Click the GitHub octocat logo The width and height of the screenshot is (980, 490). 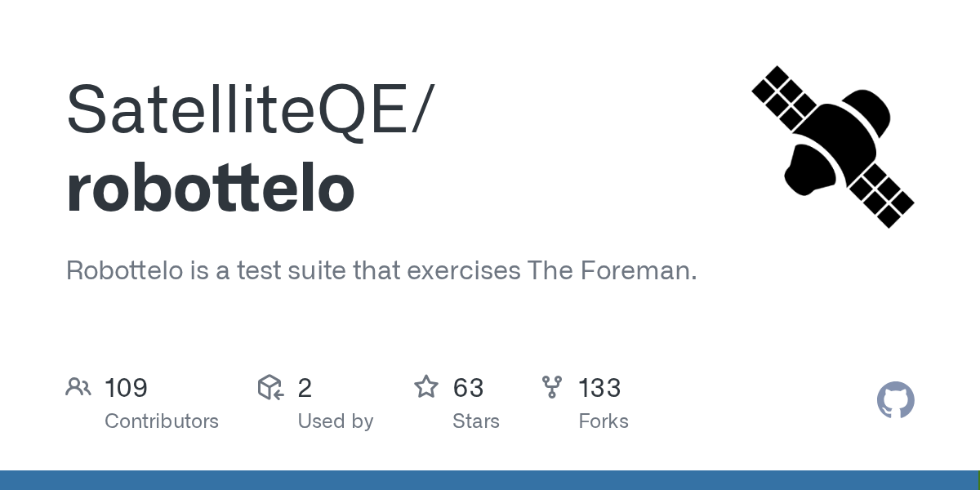click(895, 400)
